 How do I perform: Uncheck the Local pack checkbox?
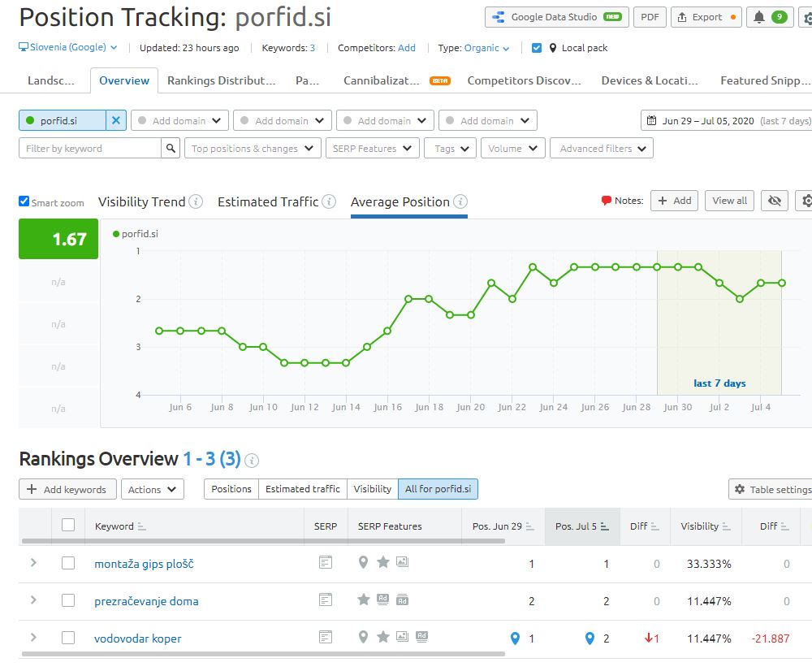click(537, 48)
